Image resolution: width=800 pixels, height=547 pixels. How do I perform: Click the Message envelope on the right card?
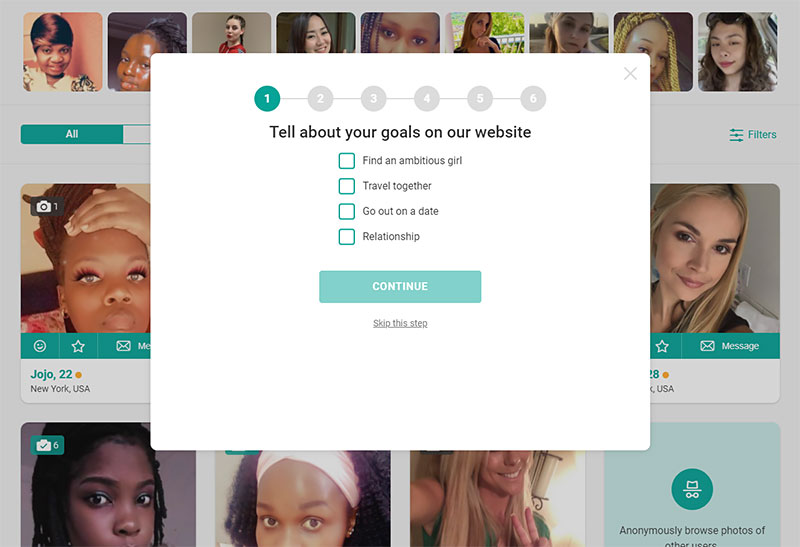click(x=707, y=346)
